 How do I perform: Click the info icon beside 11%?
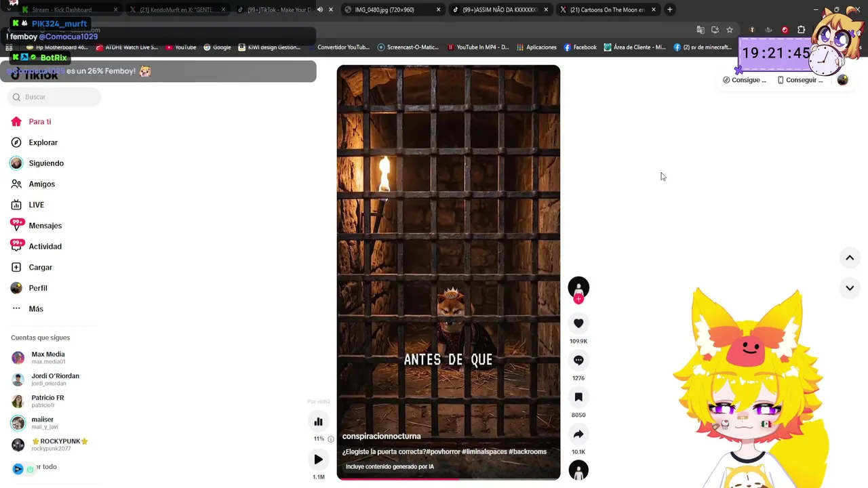point(331,439)
